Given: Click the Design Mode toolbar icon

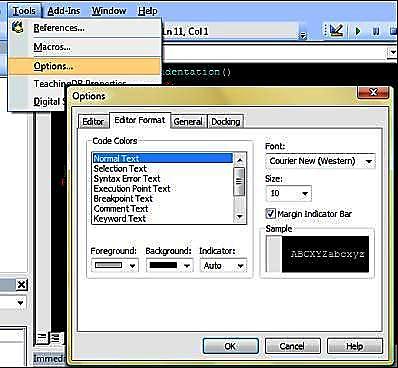Looking at the screenshot, I should point(336,31).
